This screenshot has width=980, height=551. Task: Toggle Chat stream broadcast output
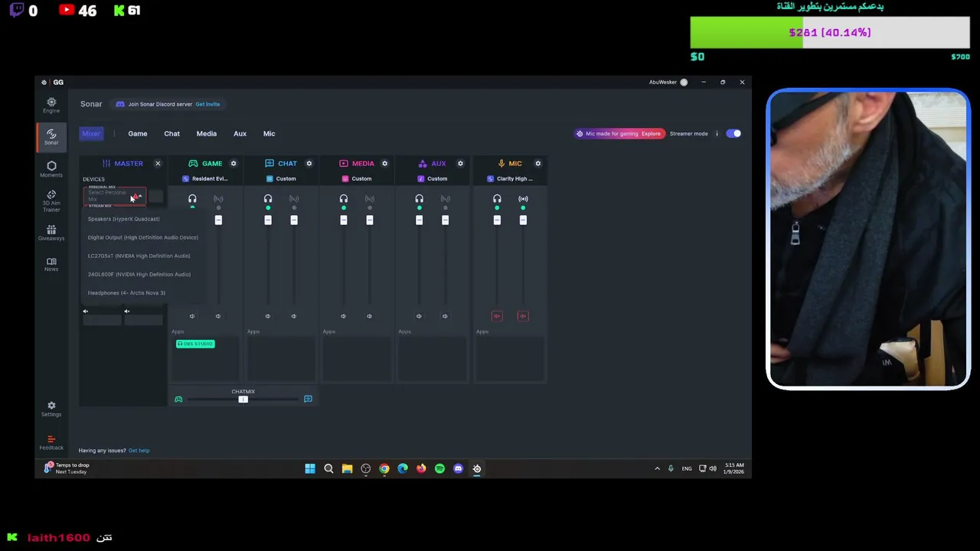(x=294, y=199)
